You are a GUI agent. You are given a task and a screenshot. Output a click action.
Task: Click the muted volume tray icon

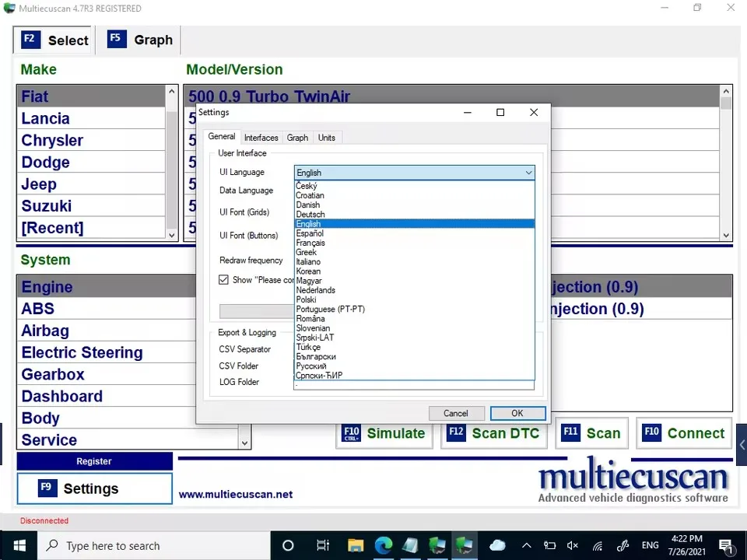pos(573,545)
